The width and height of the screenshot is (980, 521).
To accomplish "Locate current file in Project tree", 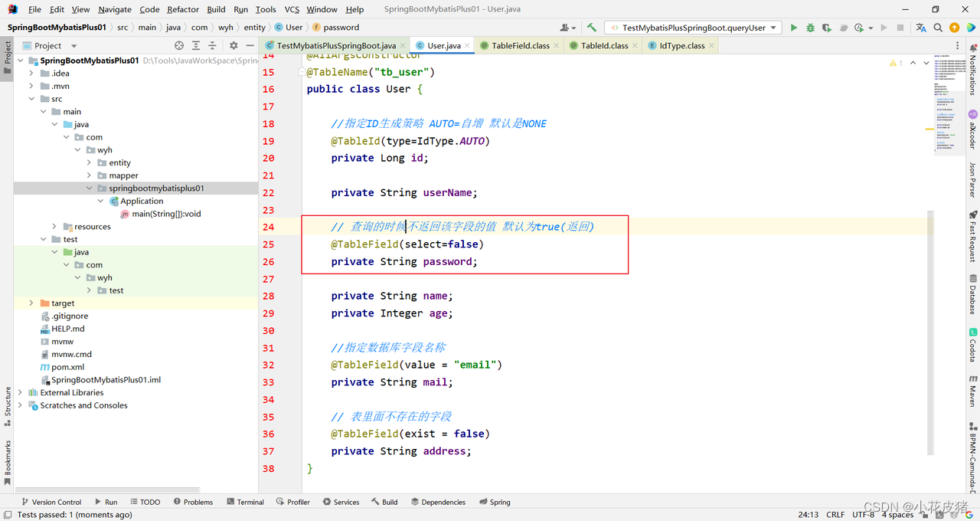I will [x=179, y=46].
